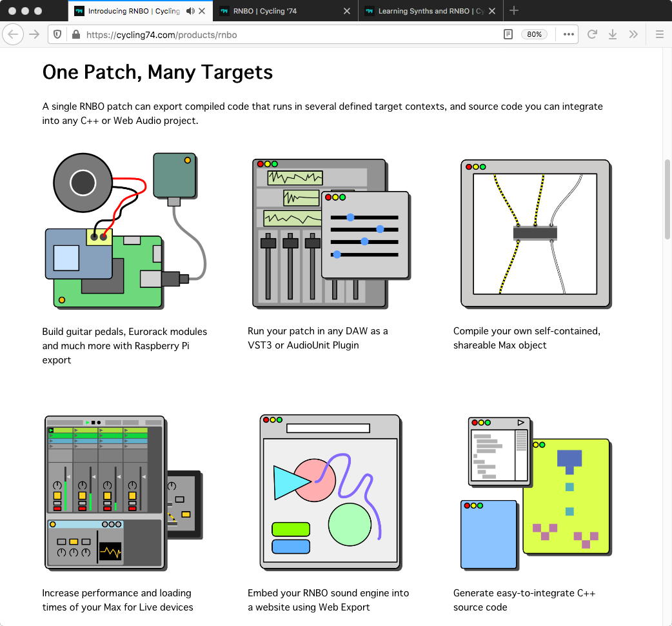Image resolution: width=672 pixels, height=626 pixels.
Task: Click the Raspberry Pi hardware illustration
Action: tap(126, 230)
